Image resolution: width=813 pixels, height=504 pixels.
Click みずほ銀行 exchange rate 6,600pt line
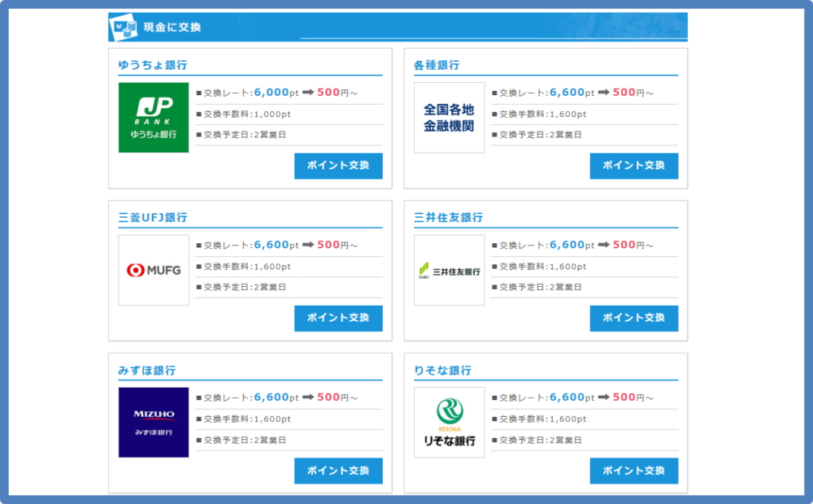tap(277, 398)
